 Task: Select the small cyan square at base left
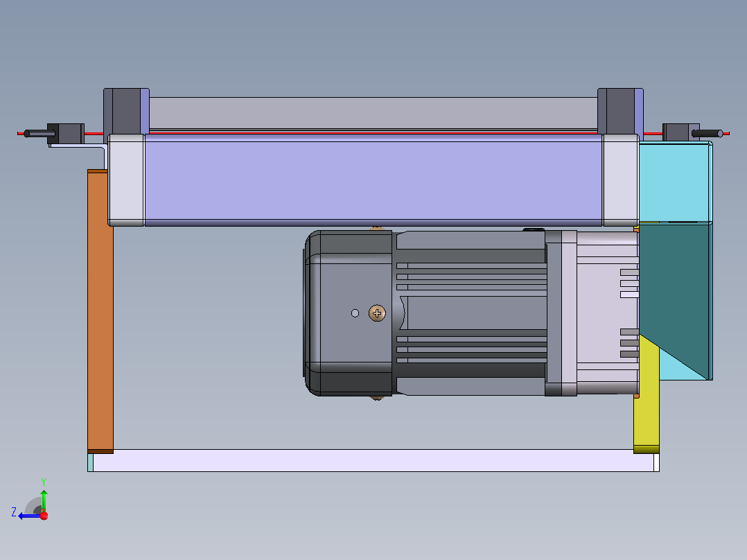[x=91, y=462]
